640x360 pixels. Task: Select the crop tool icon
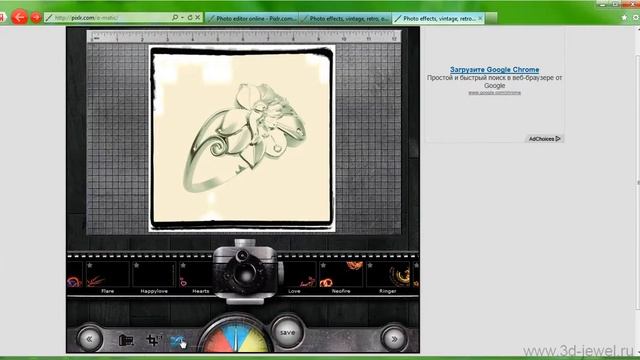coord(153,340)
